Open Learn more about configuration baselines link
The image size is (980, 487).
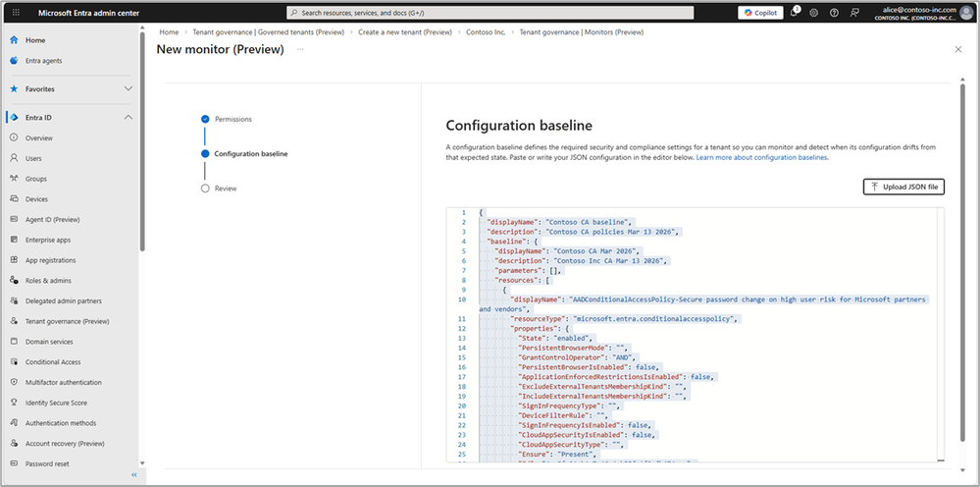(x=762, y=157)
